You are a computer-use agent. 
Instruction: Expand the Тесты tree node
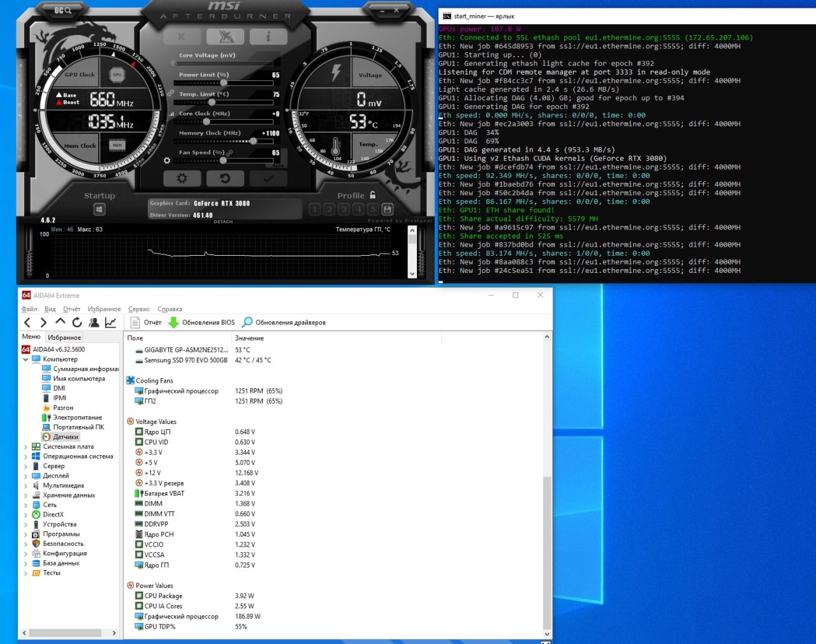[x=25, y=573]
